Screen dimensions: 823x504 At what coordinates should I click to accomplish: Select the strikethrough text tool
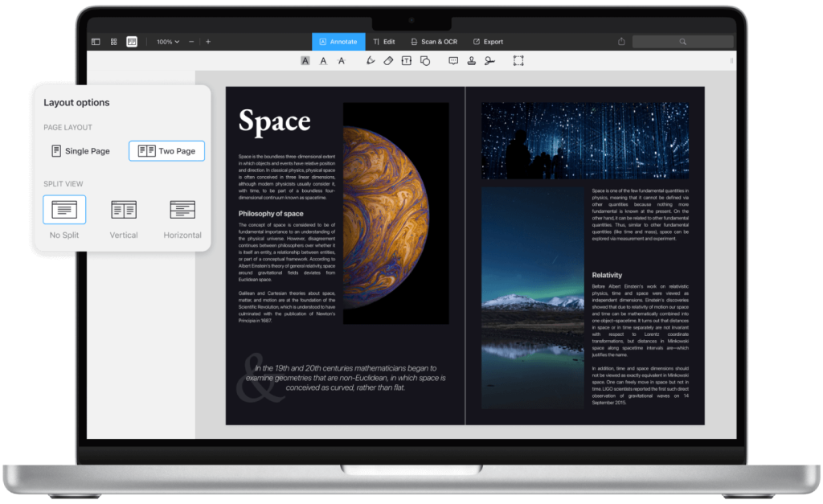(341, 61)
